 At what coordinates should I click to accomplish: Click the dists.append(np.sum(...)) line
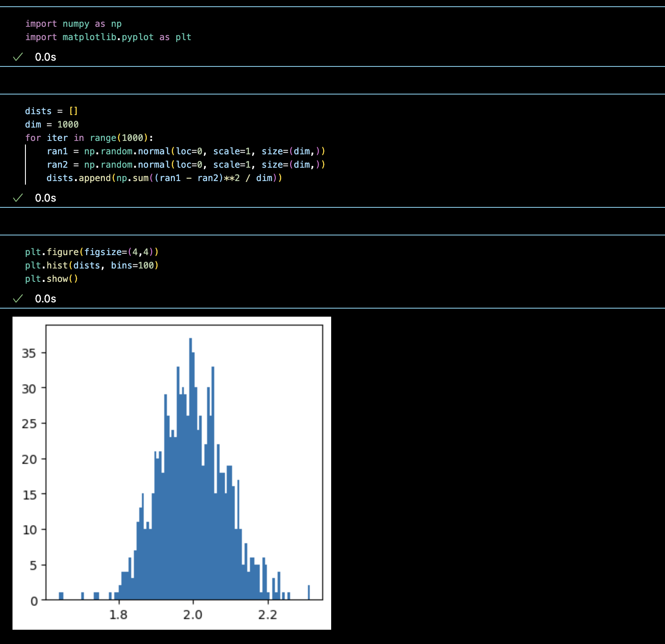coord(164,178)
